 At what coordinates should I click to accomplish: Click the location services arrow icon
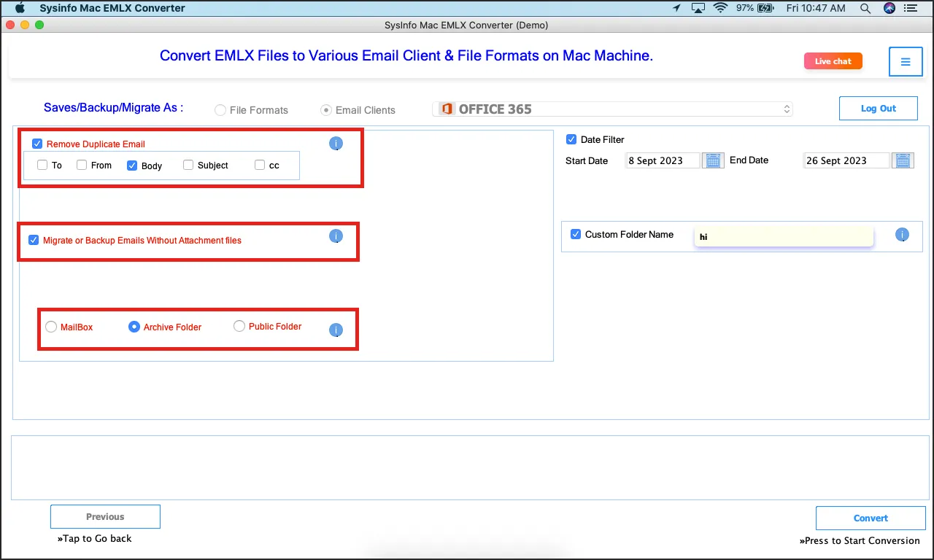(x=676, y=8)
